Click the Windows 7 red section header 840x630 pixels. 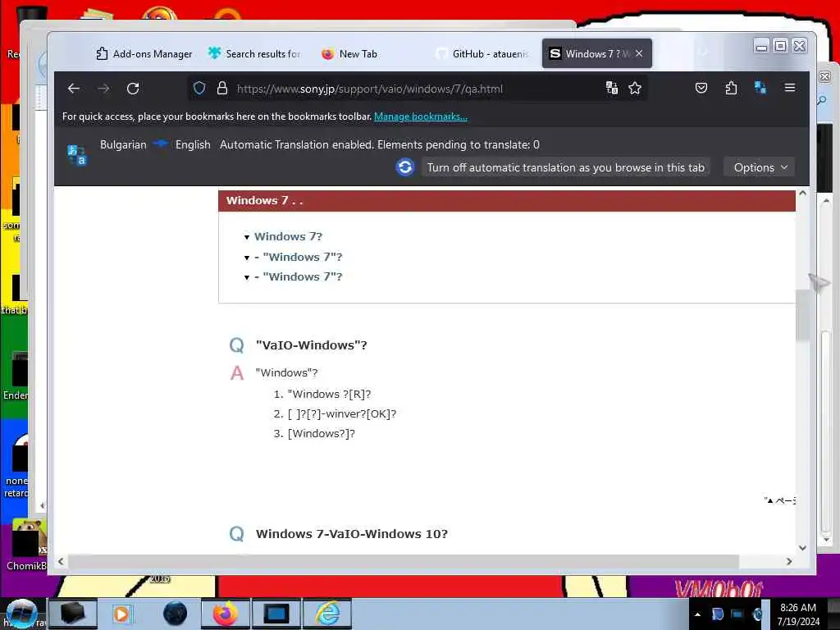click(x=507, y=201)
